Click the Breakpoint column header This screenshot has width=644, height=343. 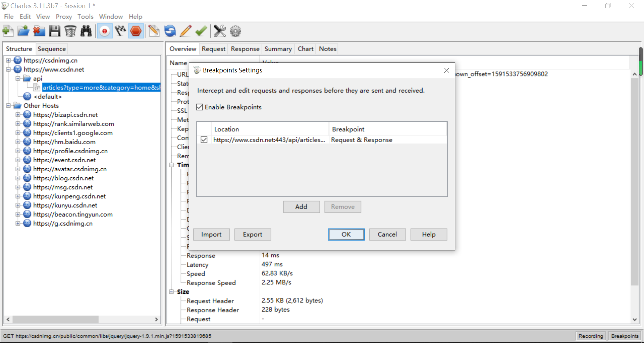tap(388, 129)
